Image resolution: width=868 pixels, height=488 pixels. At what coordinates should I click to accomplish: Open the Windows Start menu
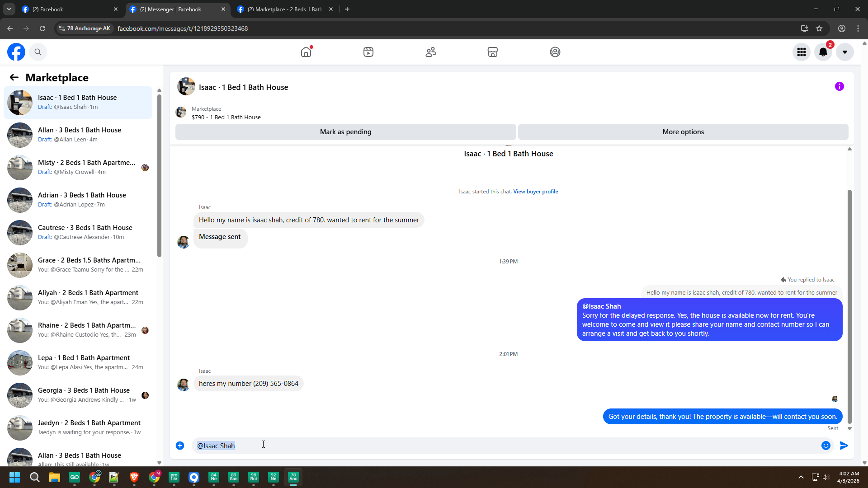tap(14, 477)
